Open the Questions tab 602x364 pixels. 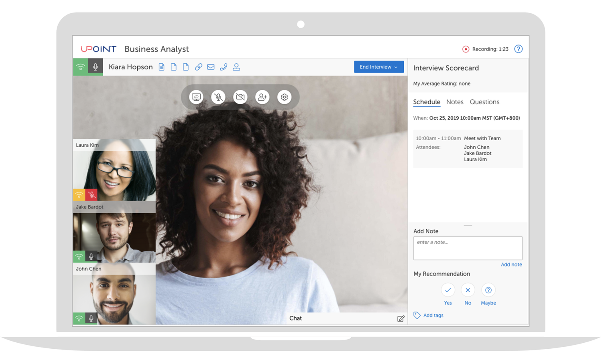[x=484, y=102]
